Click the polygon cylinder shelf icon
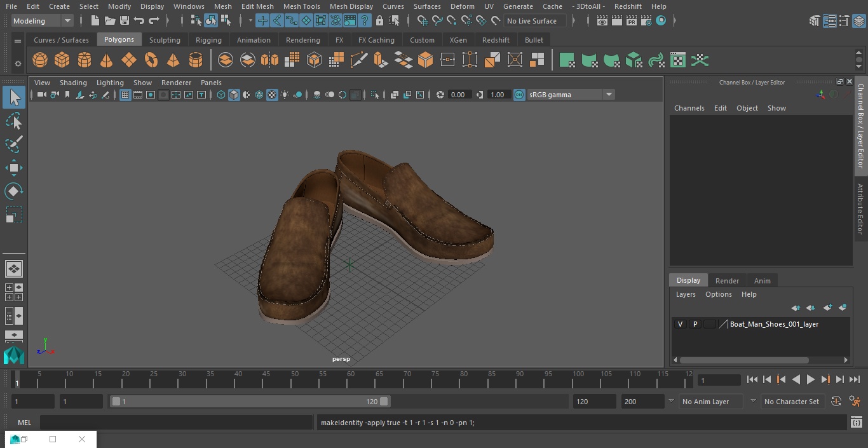Screen dimensions: 868x448 (85, 60)
